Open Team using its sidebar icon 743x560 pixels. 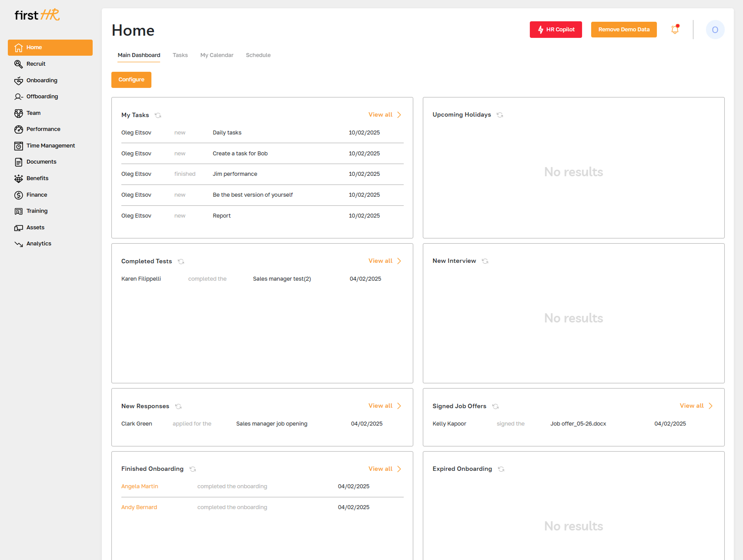point(18,113)
